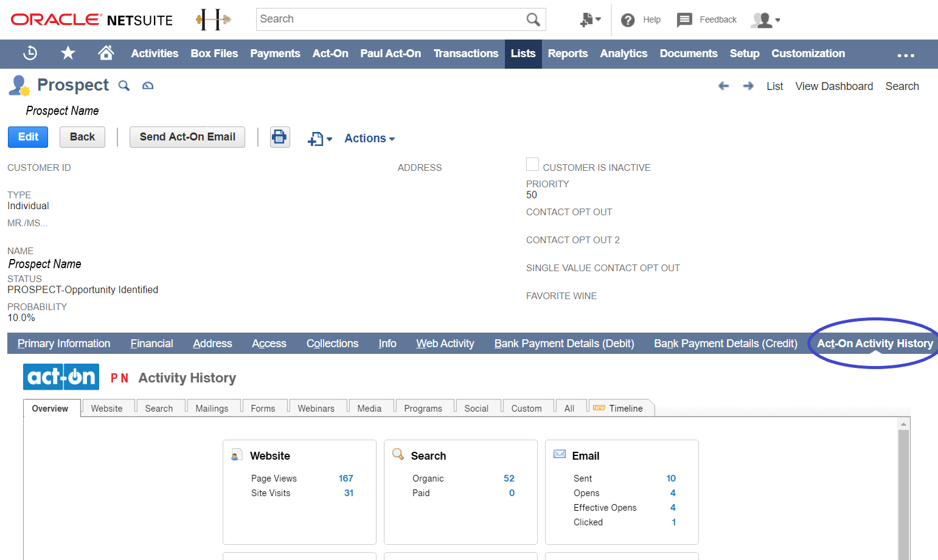938x560 pixels.
Task: Open Recent Records clock icon
Action: pos(30,54)
